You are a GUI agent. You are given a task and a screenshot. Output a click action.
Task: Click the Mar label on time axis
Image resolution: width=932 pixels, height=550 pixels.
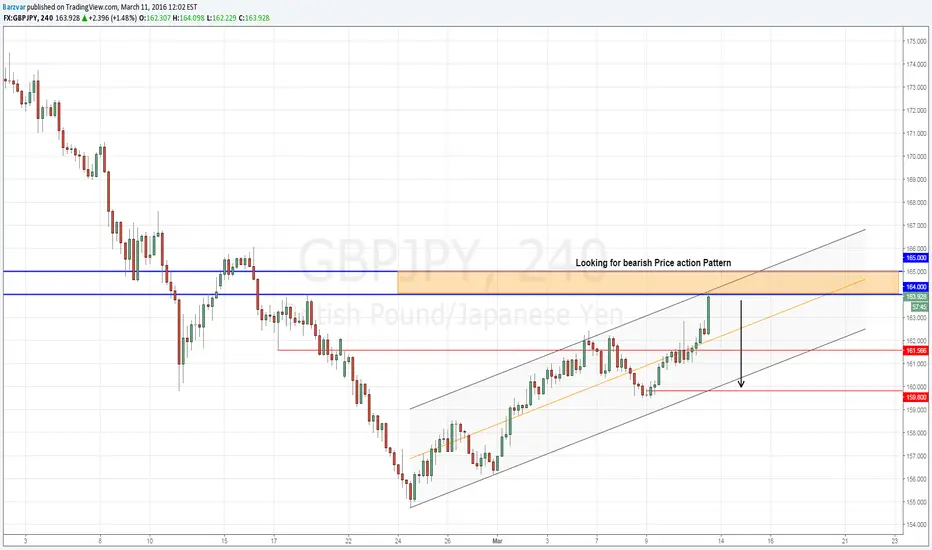click(498, 541)
